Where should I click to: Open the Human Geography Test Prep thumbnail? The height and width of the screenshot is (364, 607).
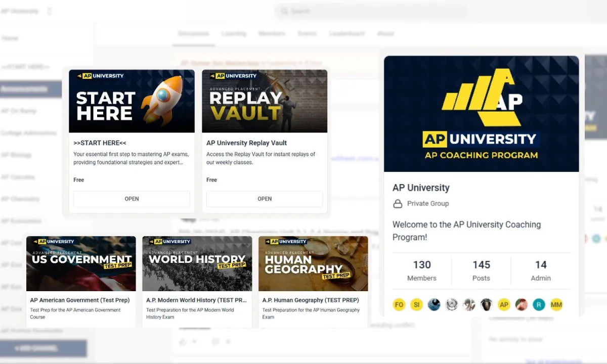click(x=313, y=263)
